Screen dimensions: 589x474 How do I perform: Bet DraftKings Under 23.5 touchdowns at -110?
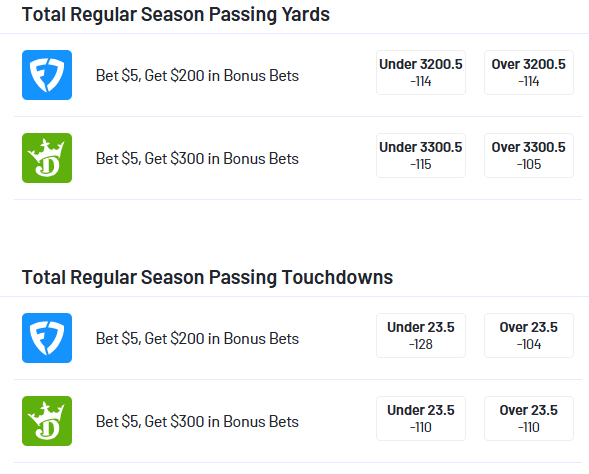pyautogui.click(x=421, y=418)
